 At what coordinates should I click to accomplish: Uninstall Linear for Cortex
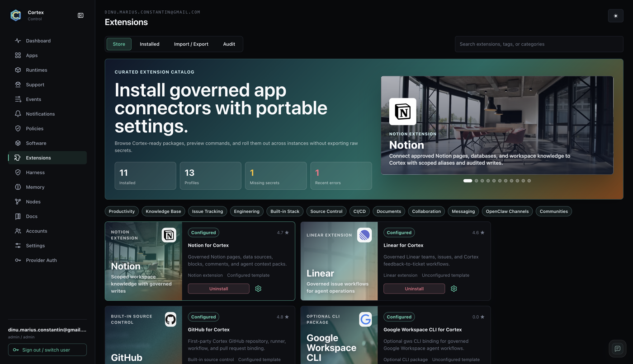(x=414, y=289)
